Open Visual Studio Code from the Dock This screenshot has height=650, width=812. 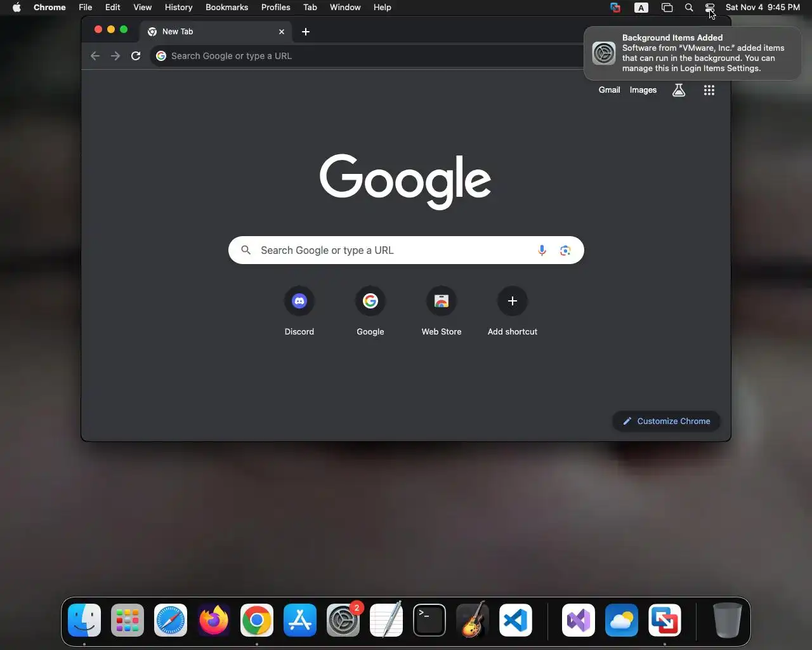click(516, 620)
